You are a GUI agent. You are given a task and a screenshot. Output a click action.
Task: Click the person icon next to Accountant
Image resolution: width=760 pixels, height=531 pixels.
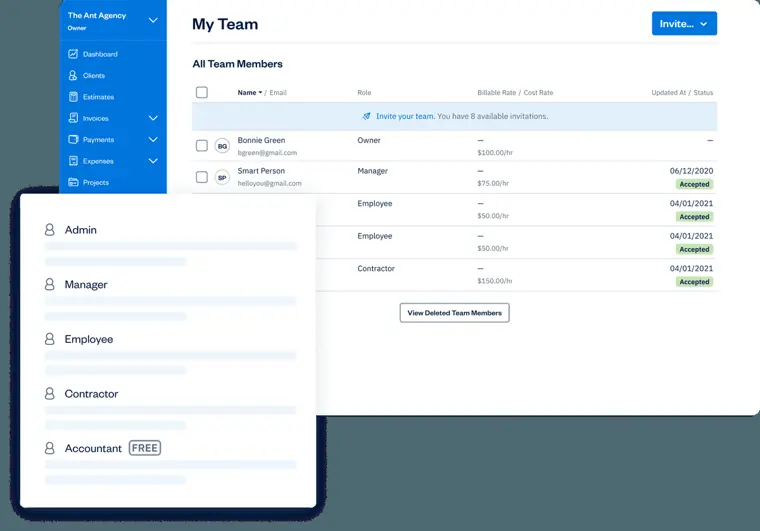(49, 448)
